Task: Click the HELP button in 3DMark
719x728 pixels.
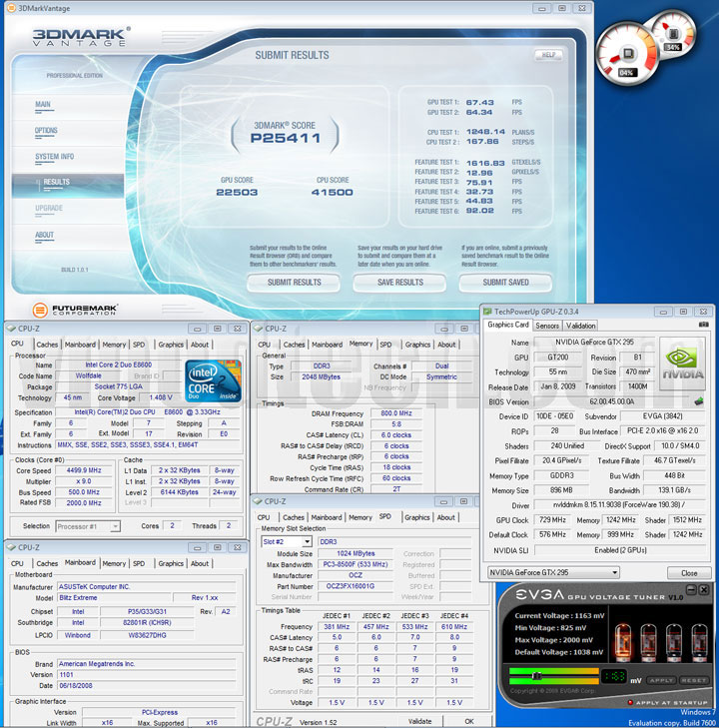Action: pyautogui.click(x=548, y=55)
